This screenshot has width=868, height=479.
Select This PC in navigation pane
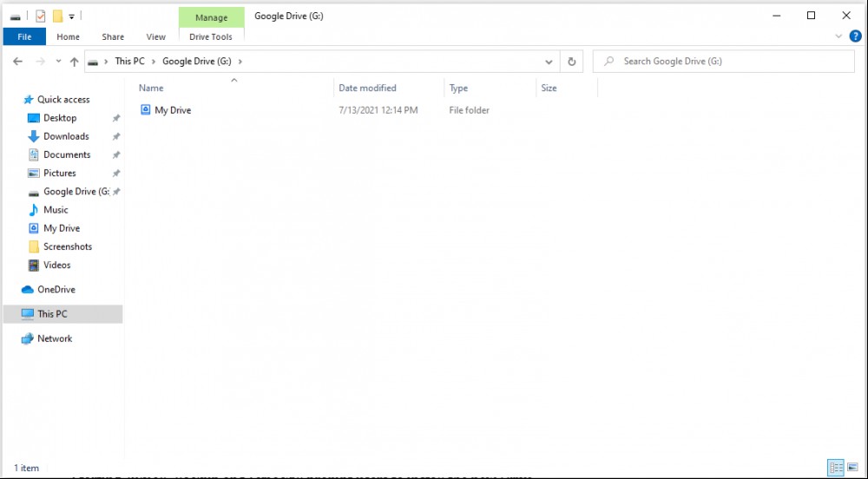[62, 313]
